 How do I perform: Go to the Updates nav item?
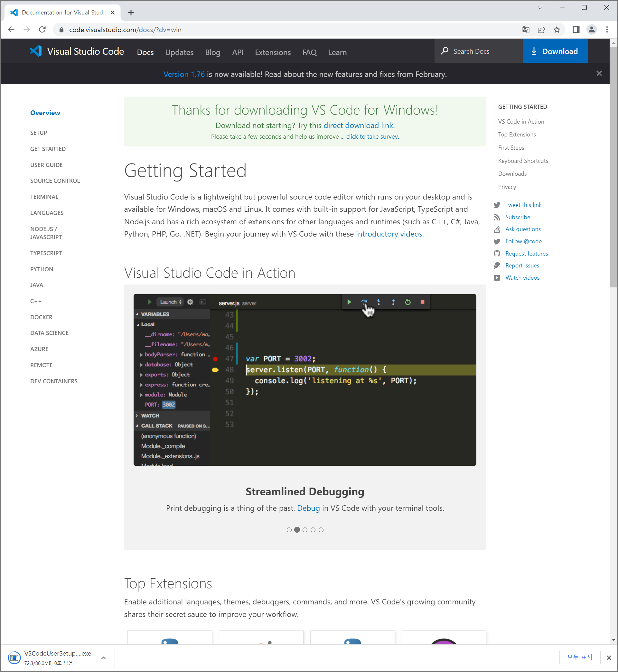click(179, 52)
